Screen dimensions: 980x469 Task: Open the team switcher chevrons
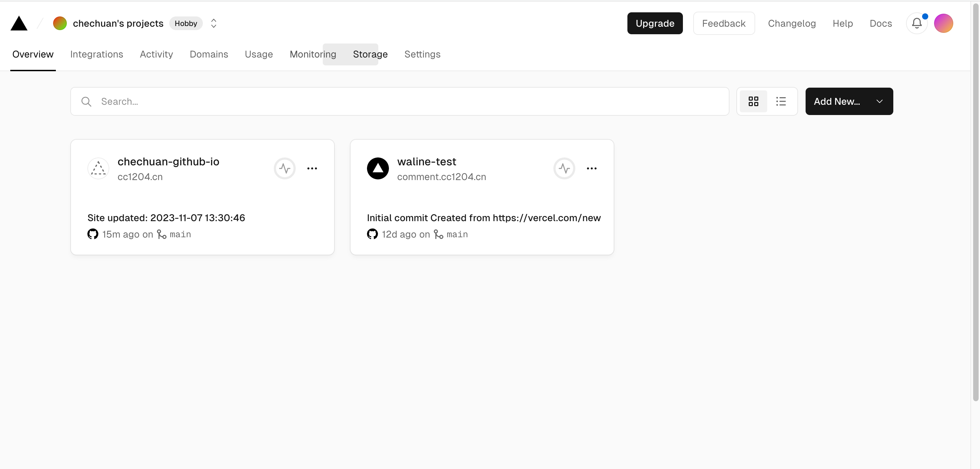(213, 23)
